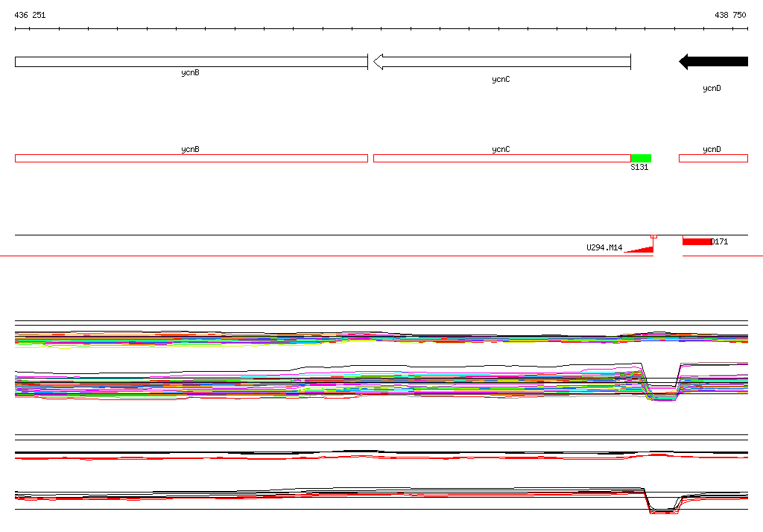Click the ycnC label under white arrow
763x532 pixels.
[x=501, y=79]
